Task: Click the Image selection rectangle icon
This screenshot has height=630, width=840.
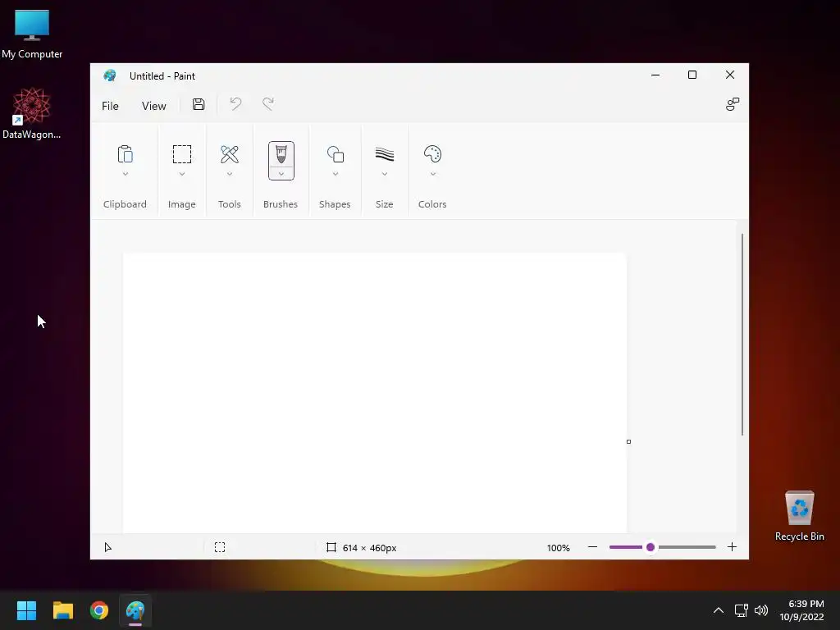Action: click(x=181, y=154)
